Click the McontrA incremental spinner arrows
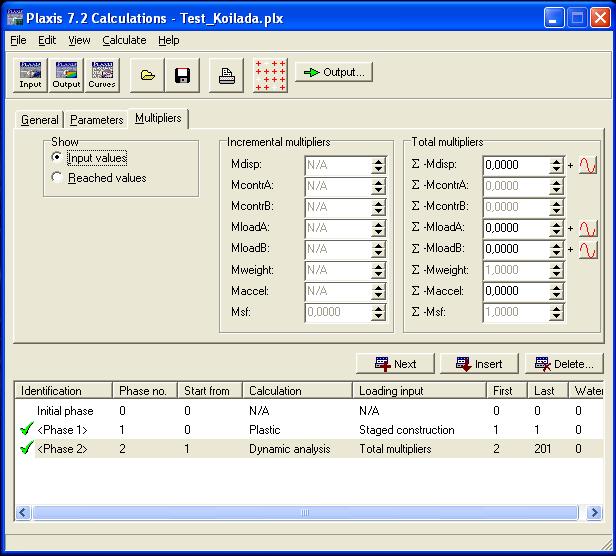616x556 pixels. click(378, 186)
